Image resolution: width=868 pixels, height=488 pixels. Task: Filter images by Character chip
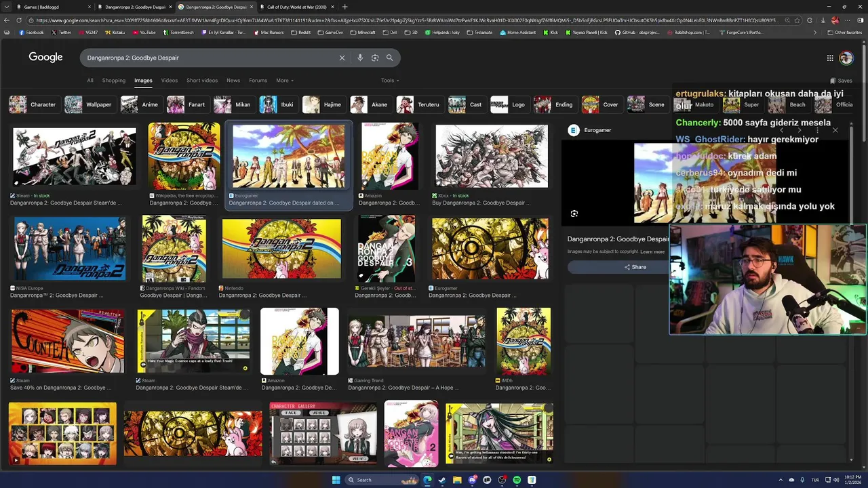point(33,104)
